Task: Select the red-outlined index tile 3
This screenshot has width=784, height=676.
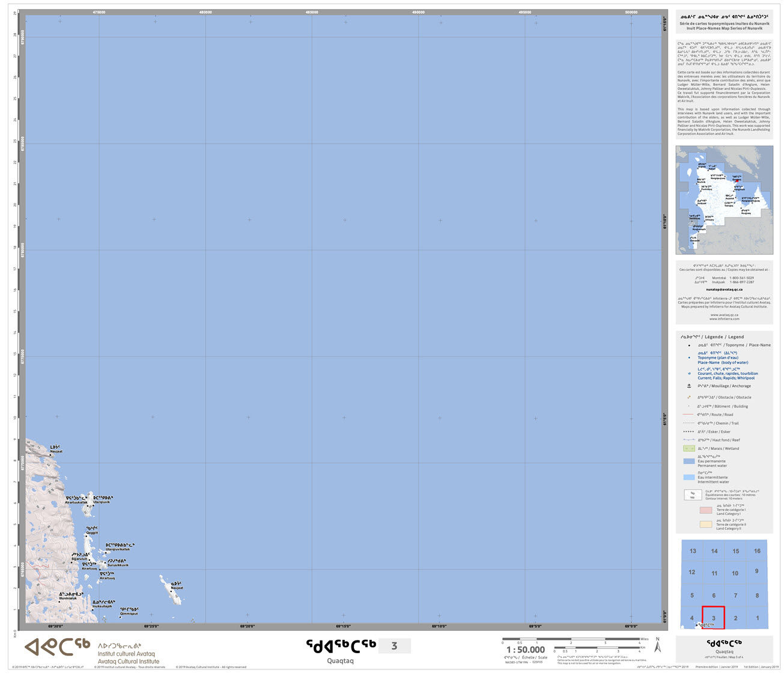Action: point(714,618)
